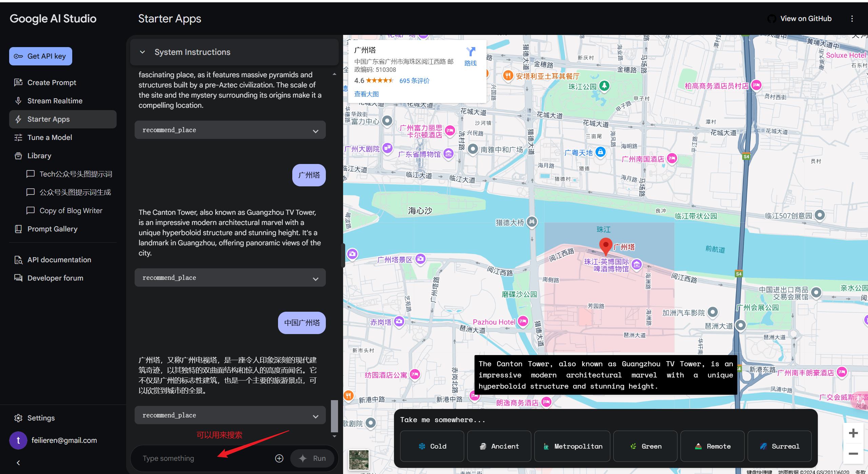Go to Prompt Gallery in sidebar
The width and height of the screenshot is (868, 474).
tap(52, 229)
